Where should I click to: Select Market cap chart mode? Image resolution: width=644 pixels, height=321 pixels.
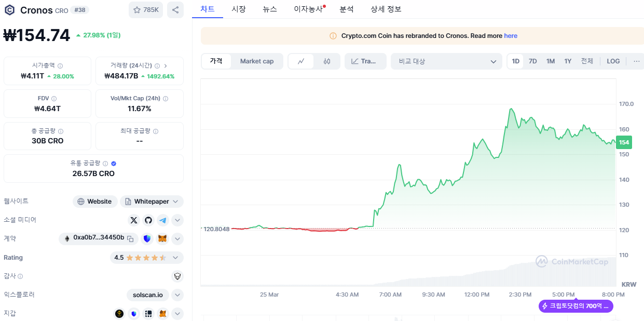pos(257,61)
